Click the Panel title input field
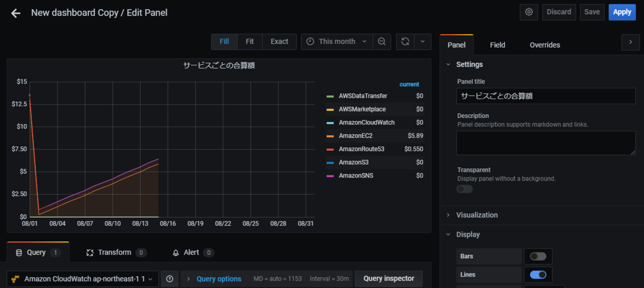The height and width of the screenshot is (288, 644). (546, 96)
